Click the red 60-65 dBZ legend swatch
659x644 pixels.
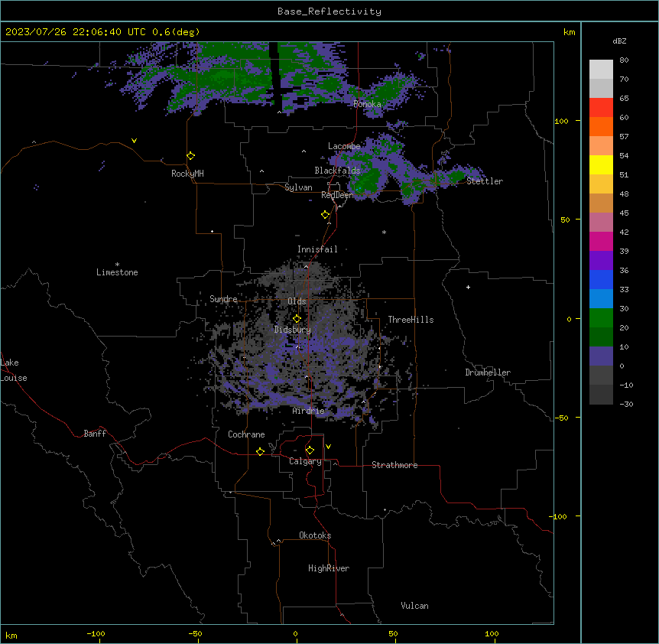(601, 108)
